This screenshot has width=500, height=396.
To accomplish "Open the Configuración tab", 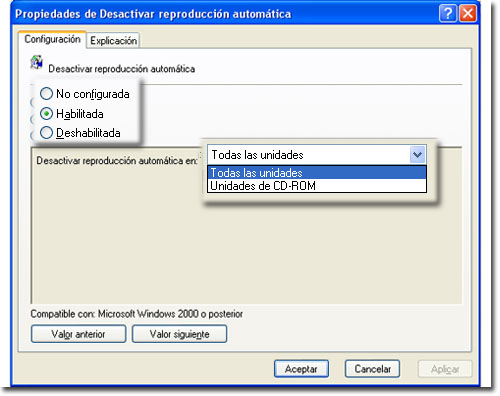I will click(x=52, y=39).
